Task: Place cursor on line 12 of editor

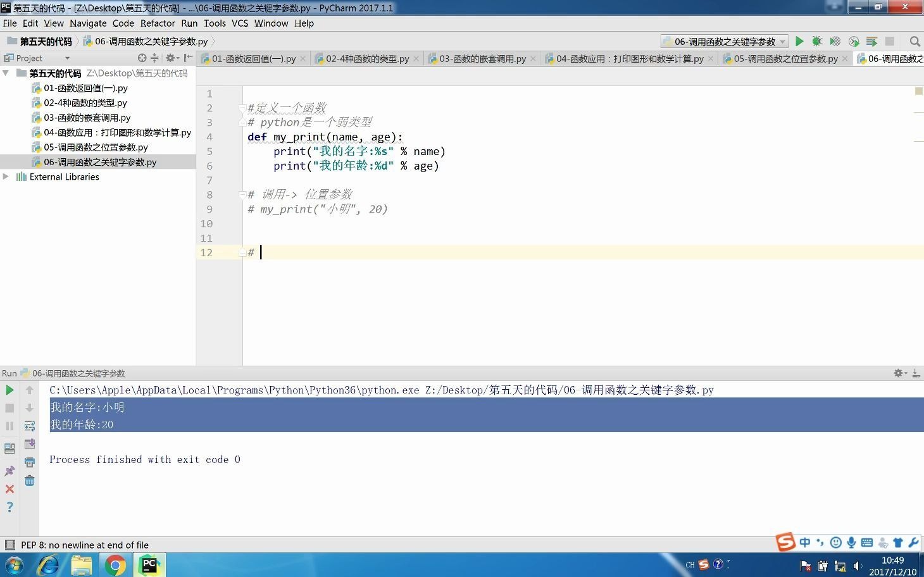Action: [582, 252]
